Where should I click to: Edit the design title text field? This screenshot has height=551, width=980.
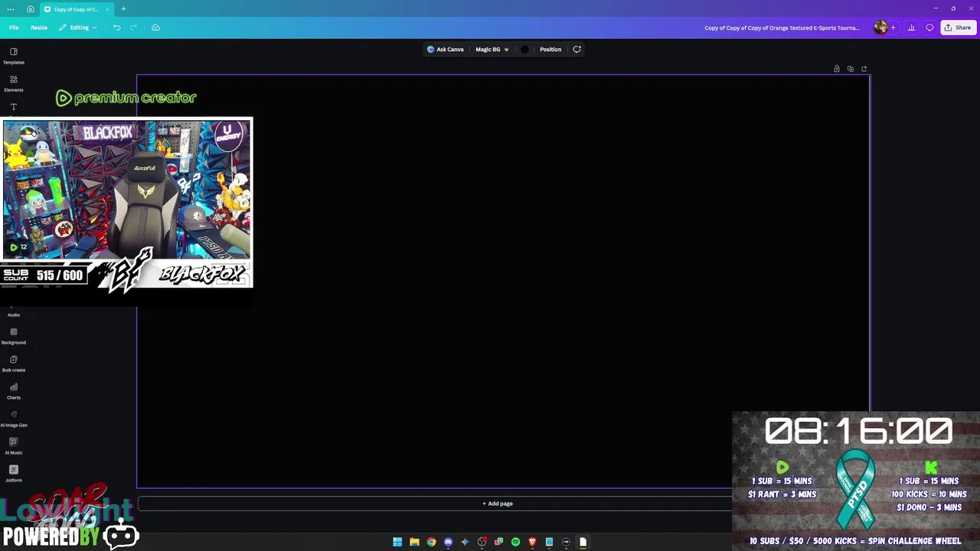(782, 28)
